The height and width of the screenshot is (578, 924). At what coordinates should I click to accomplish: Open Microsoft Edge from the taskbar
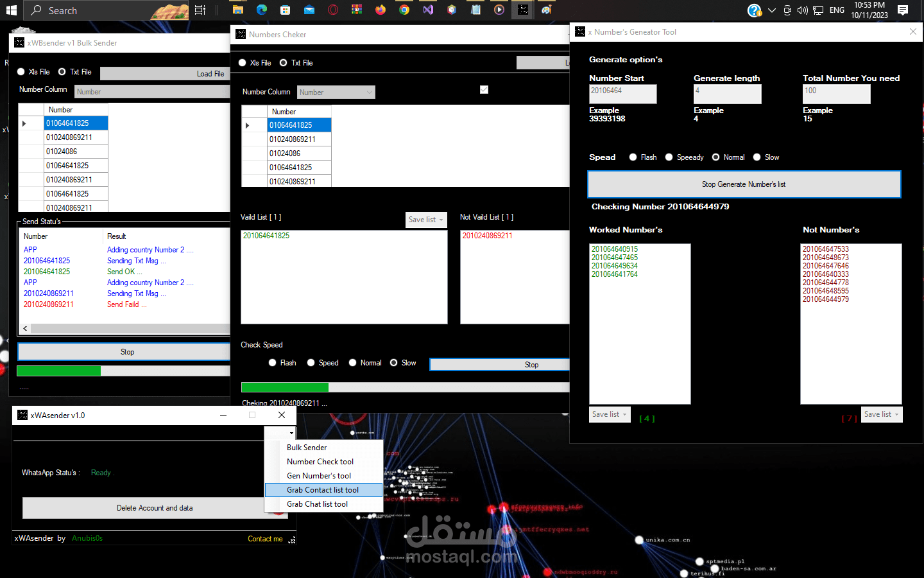[262, 10]
